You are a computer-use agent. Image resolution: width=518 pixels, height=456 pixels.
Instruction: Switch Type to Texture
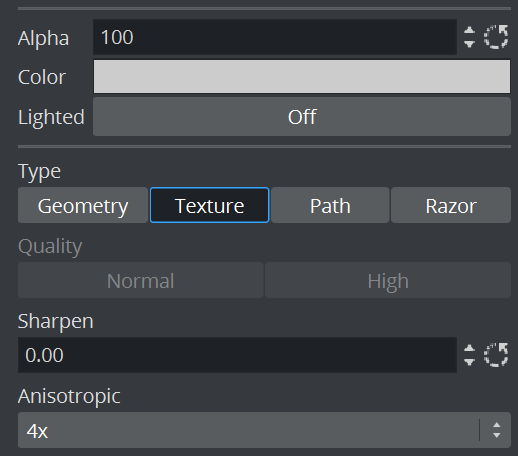pos(210,205)
